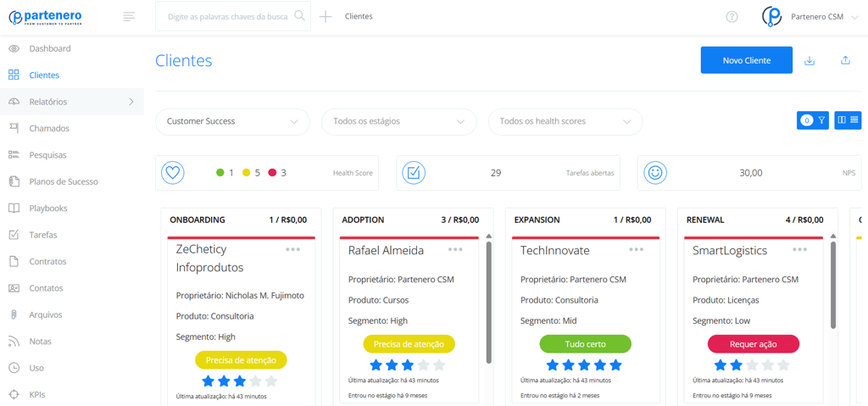
Task: Click the NPS smiley face icon
Action: 655,173
